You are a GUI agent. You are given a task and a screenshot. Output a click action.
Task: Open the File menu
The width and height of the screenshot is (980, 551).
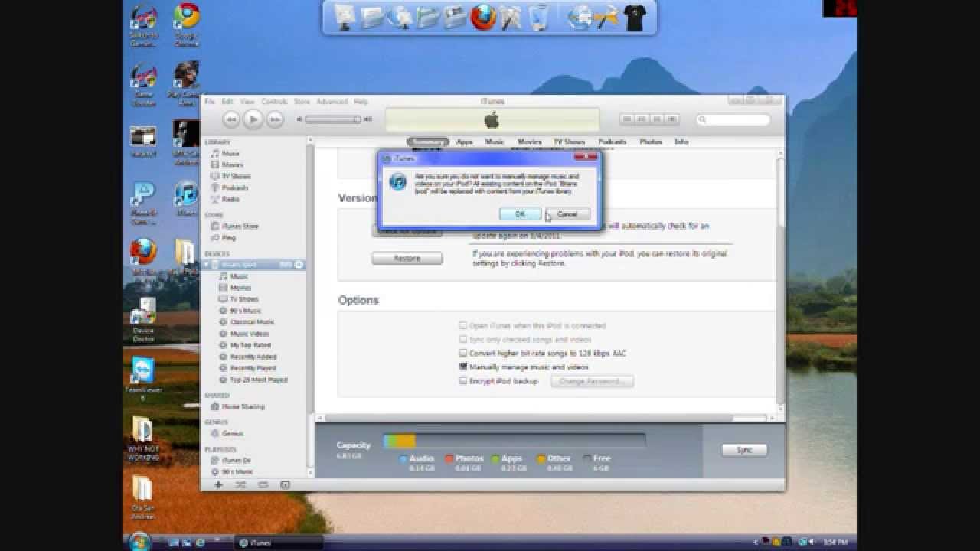(210, 101)
